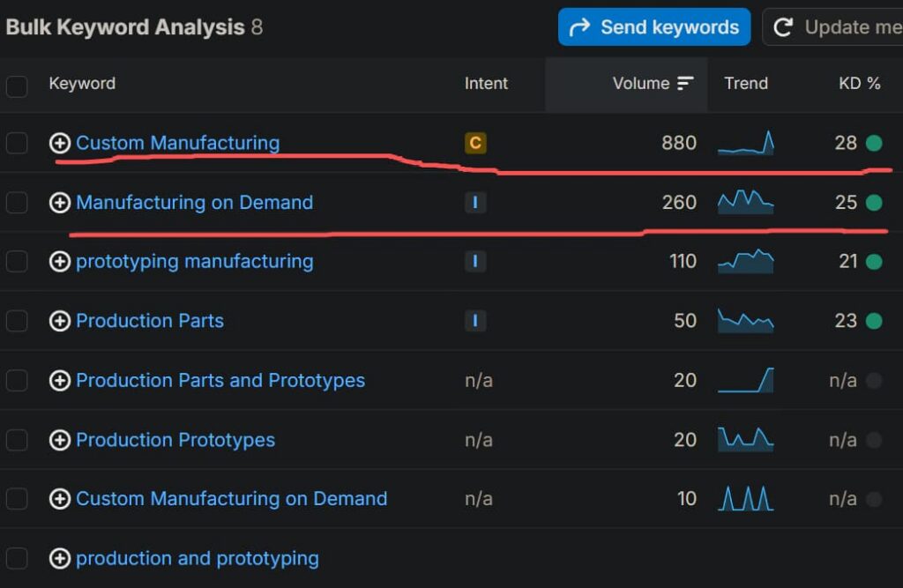The height and width of the screenshot is (588, 903).
Task: Click the Keyword column header
Action: click(x=82, y=84)
